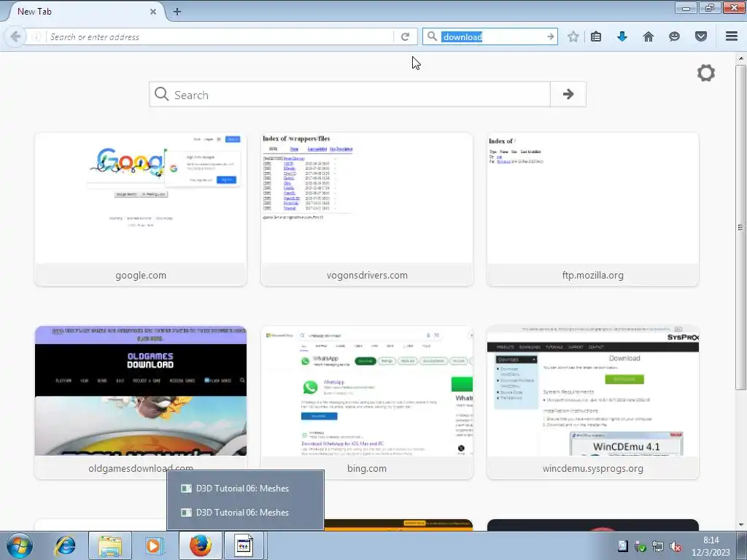Focus the new tab page Search box
The image size is (747, 560).
tap(350, 94)
